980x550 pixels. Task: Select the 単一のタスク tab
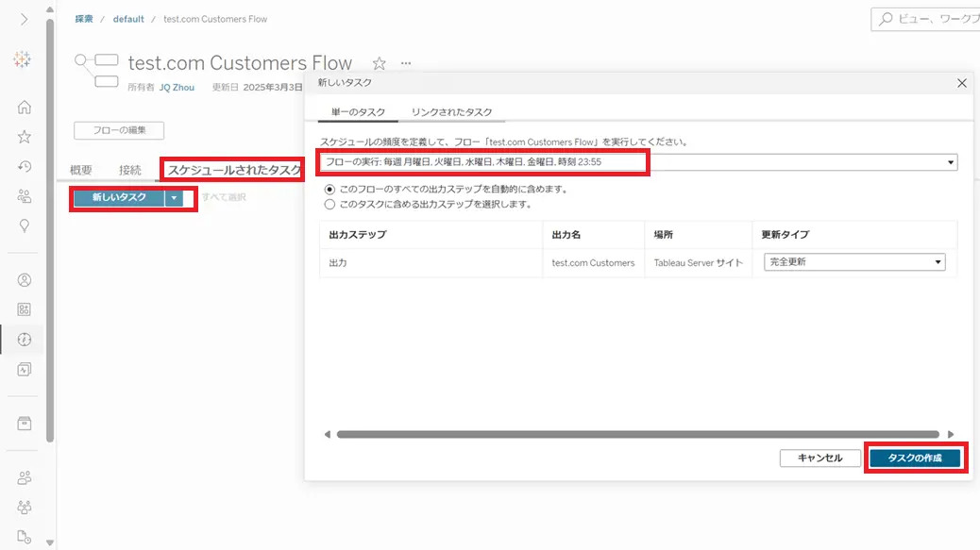click(358, 111)
